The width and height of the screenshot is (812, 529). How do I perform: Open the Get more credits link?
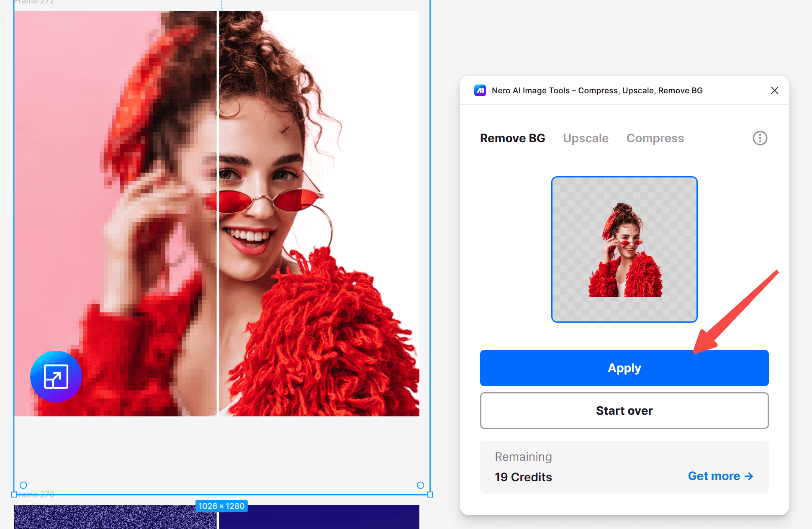[720, 476]
